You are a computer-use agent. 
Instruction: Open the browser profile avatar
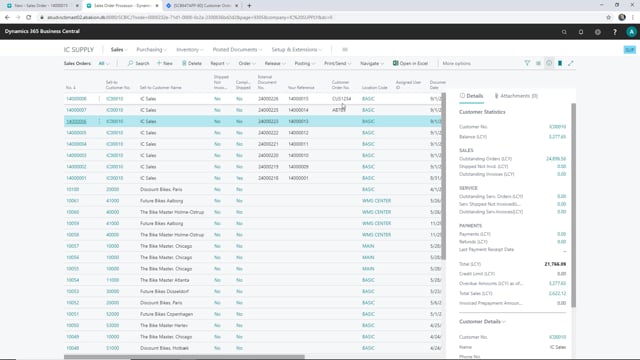point(622,18)
